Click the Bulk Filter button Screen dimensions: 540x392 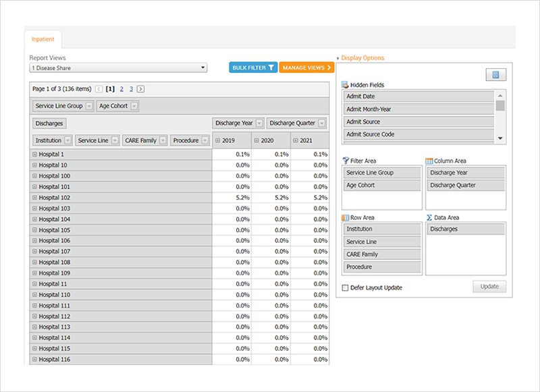click(253, 67)
